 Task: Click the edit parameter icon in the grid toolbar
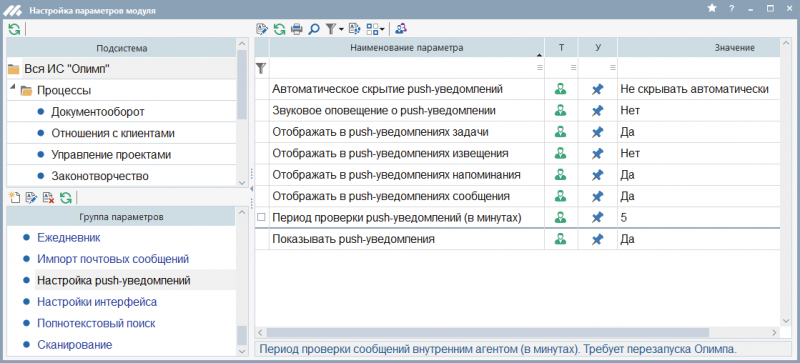pyautogui.click(x=262, y=29)
